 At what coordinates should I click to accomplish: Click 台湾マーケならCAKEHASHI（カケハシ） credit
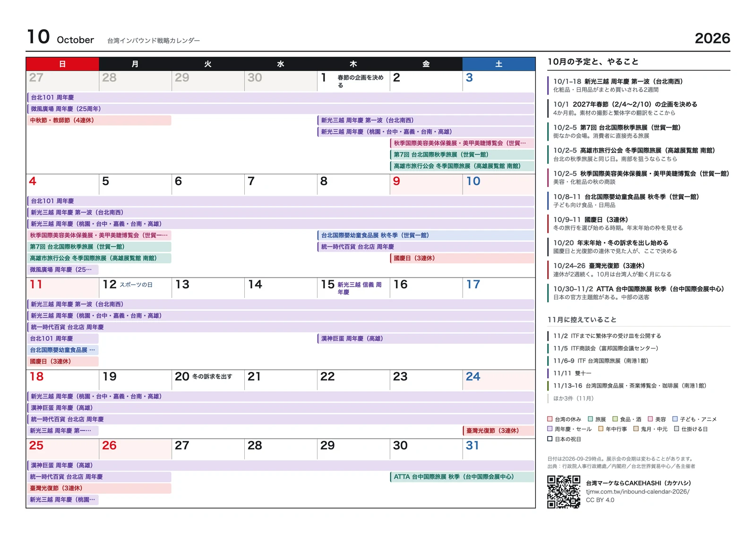coord(638,483)
